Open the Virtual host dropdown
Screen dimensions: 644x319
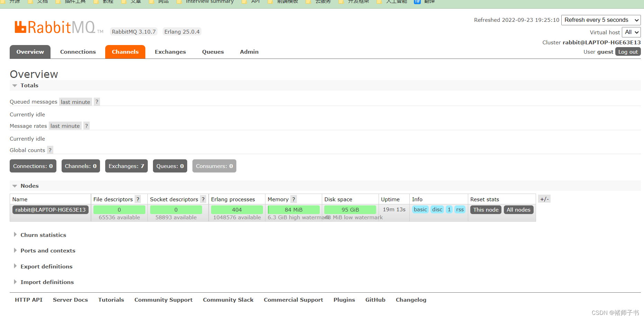coord(631,32)
